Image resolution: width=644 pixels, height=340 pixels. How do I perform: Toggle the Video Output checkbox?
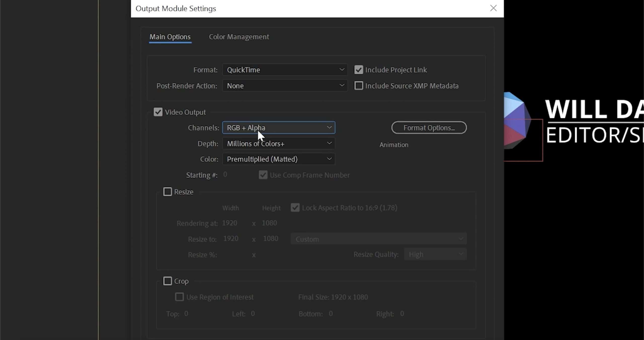point(157,112)
